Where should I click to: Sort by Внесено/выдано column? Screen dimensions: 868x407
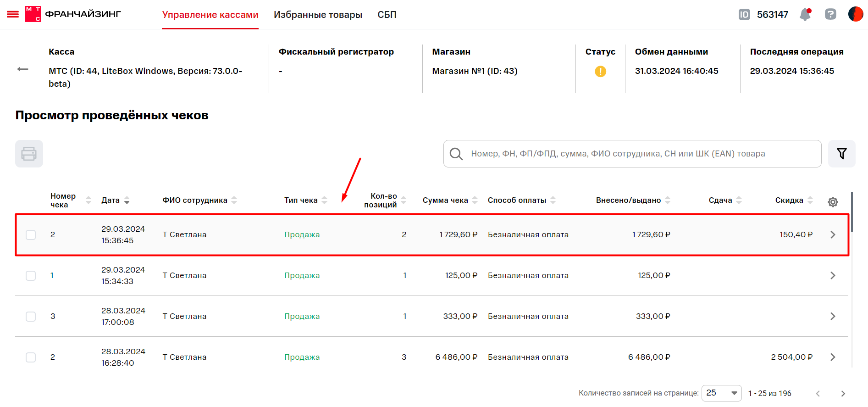click(x=668, y=200)
